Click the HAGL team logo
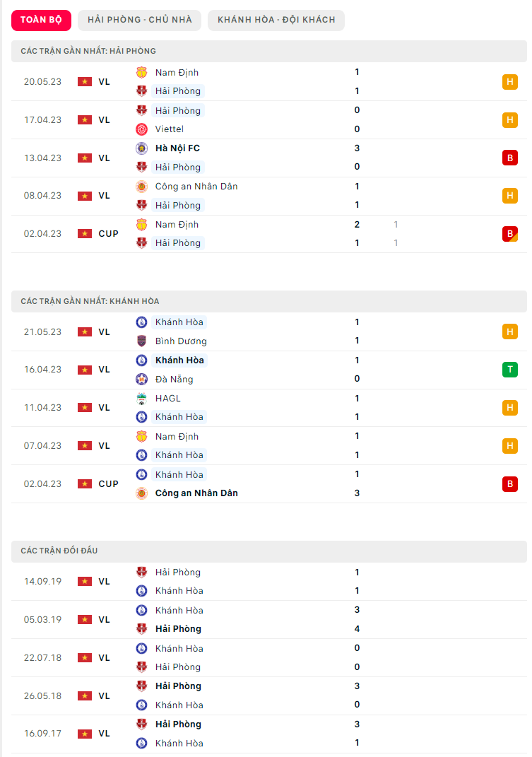 (141, 399)
